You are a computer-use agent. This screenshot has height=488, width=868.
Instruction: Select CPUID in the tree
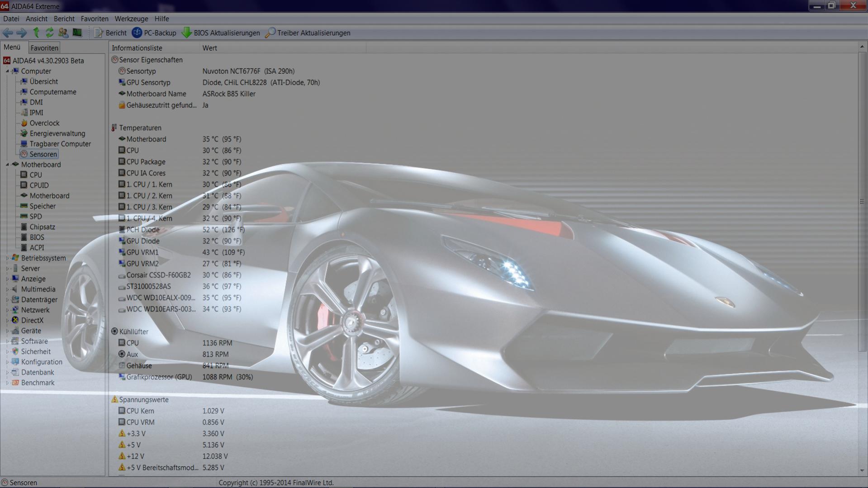pos(39,185)
